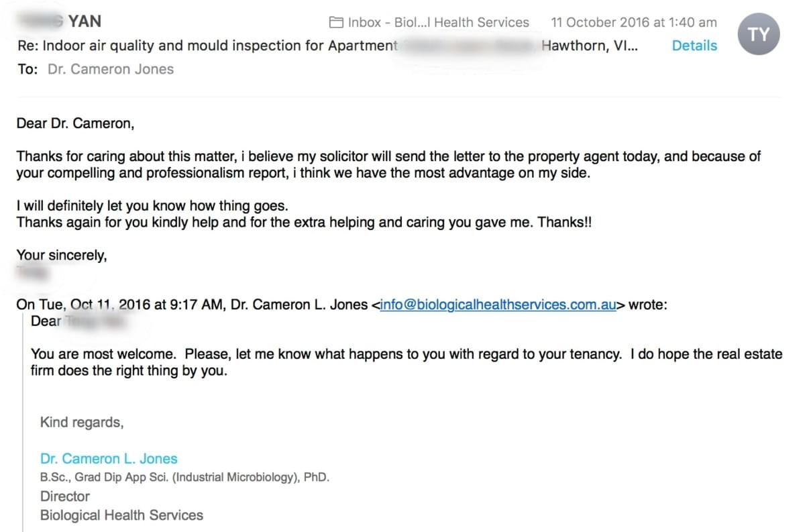805x532 pixels.
Task: Select recipient Dr. Cameron Jones in To field
Action: pos(111,69)
